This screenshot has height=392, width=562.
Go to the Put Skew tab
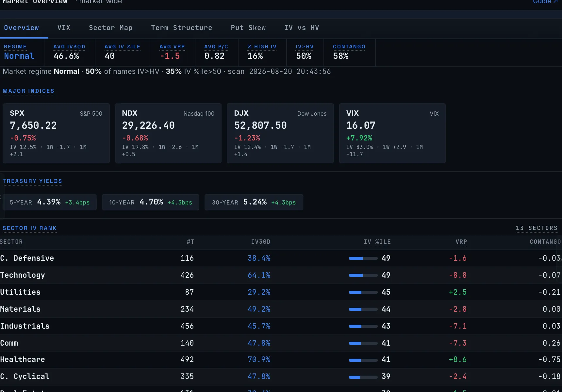(x=248, y=28)
